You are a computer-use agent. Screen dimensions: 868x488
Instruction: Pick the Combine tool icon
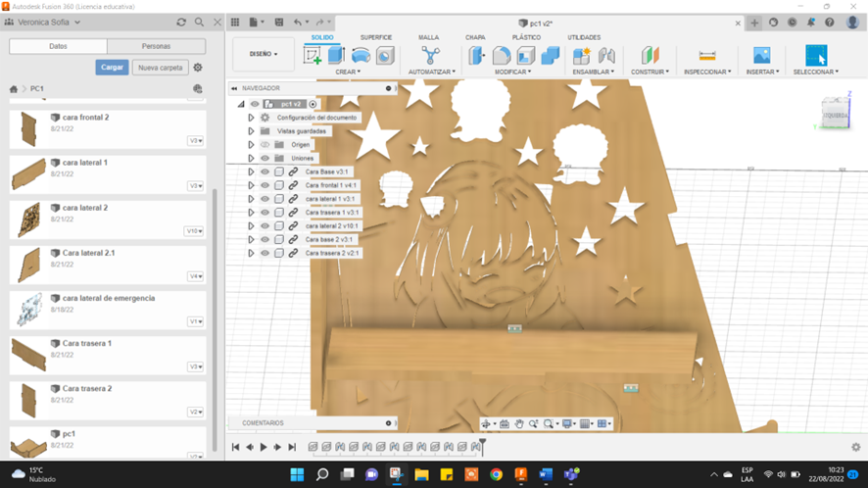coord(550,56)
